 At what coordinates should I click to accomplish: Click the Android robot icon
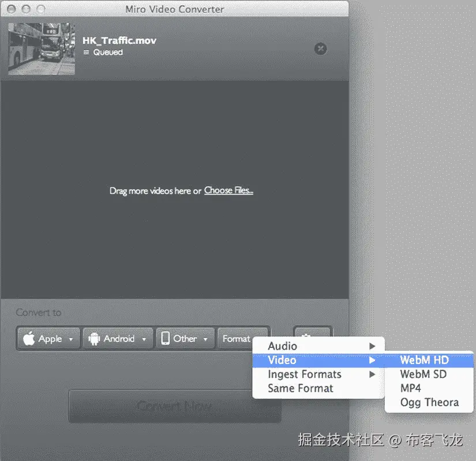pos(94,339)
